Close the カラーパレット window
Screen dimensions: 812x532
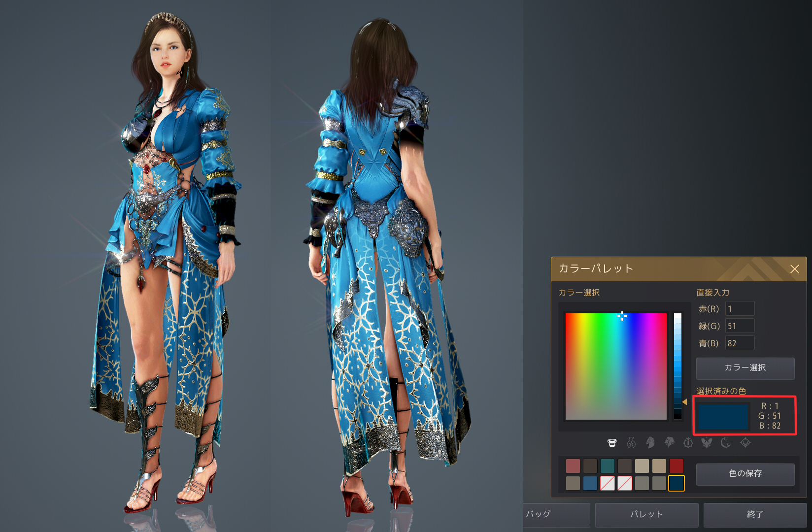[794, 269]
